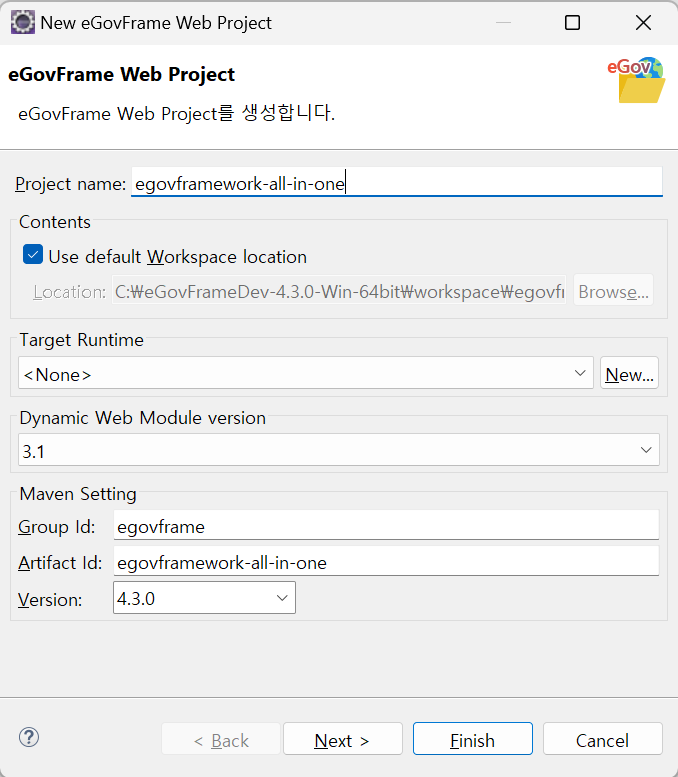The height and width of the screenshot is (777, 678).
Task: Open the Dynamic Web Module version dropdown
Action: point(339,451)
